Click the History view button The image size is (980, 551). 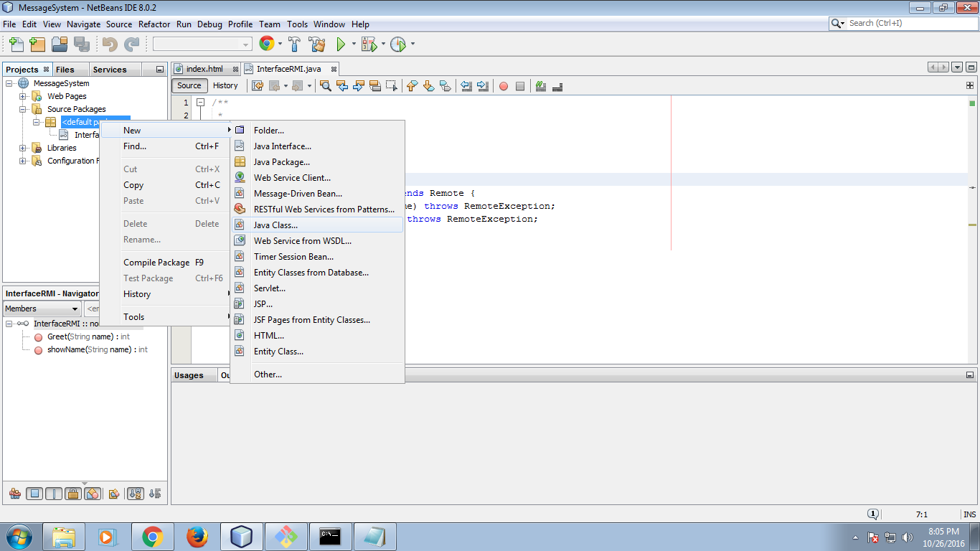pyautogui.click(x=225, y=85)
